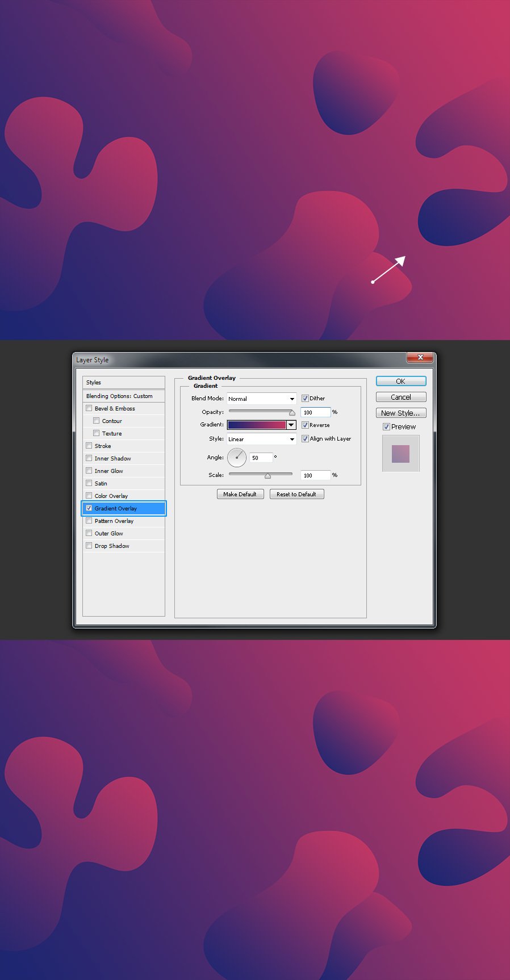510x980 pixels.
Task: Enable the Texture checkbox
Action: (x=96, y=433)
